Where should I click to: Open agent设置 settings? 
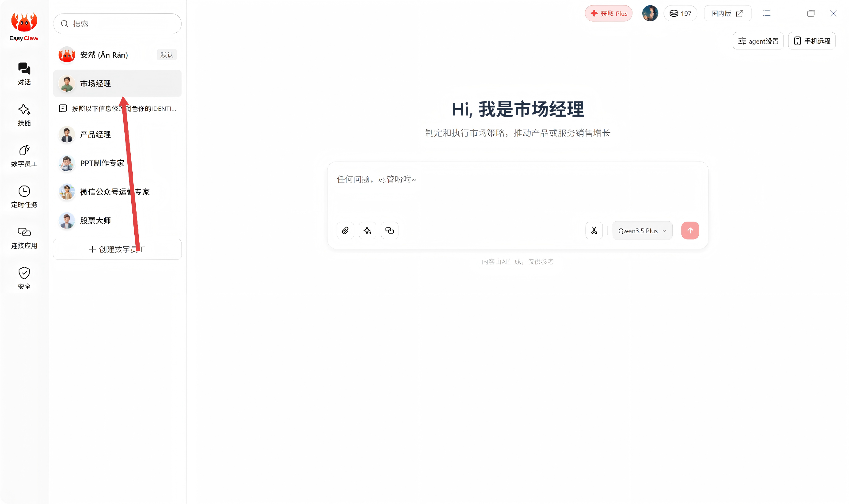coord(758,41)
